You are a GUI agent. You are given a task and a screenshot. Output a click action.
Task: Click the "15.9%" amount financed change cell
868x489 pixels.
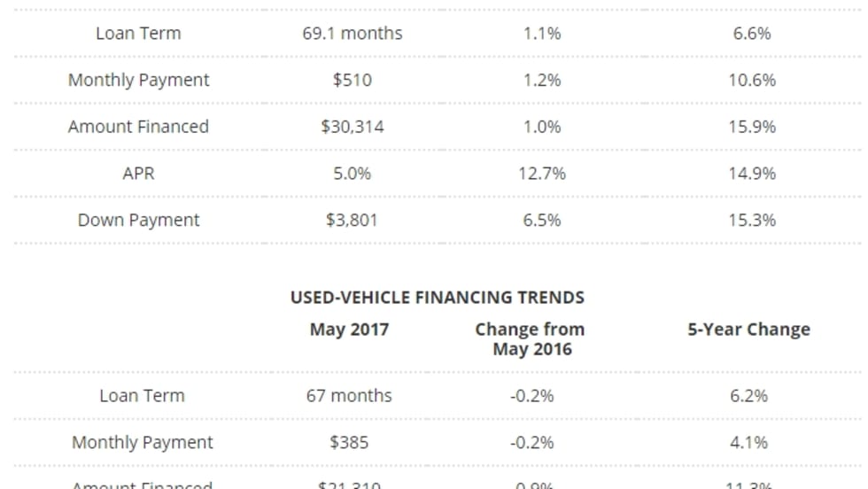pyautogui.click(x=751, y=127)
